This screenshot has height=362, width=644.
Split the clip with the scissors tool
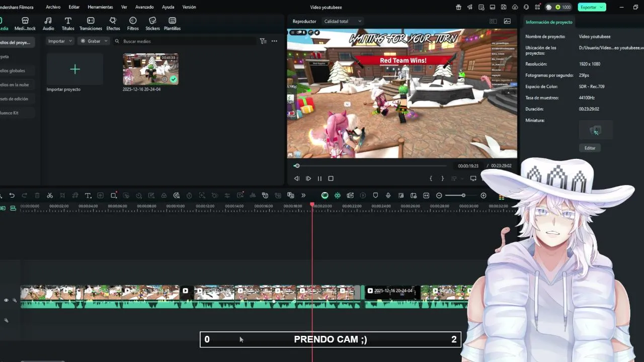[50, 196]
